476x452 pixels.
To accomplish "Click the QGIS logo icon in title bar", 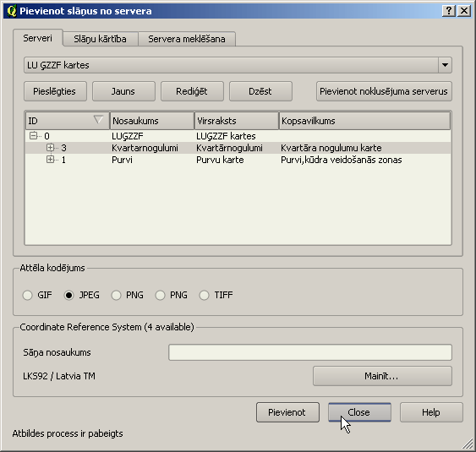I will coord(12,11).
